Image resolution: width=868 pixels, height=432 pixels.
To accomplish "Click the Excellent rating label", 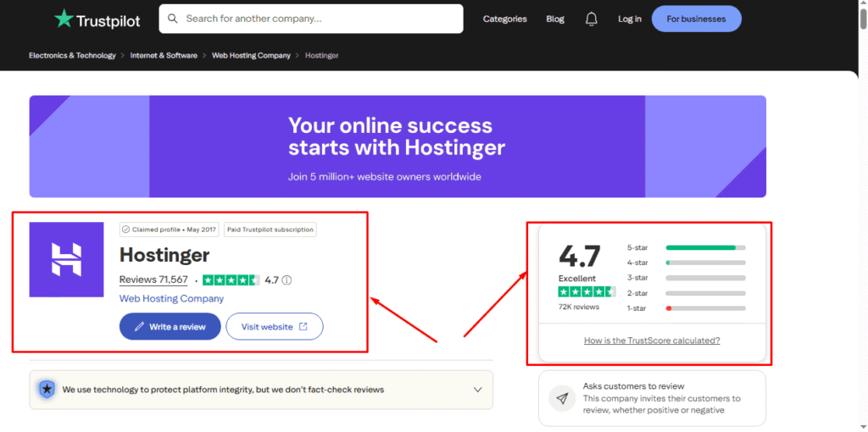I will 577,278.
